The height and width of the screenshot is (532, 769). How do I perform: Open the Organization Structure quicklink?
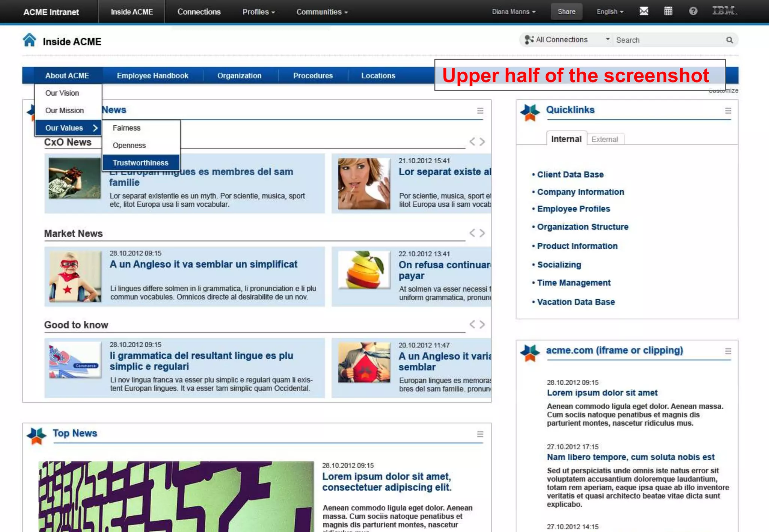[582, 227]
